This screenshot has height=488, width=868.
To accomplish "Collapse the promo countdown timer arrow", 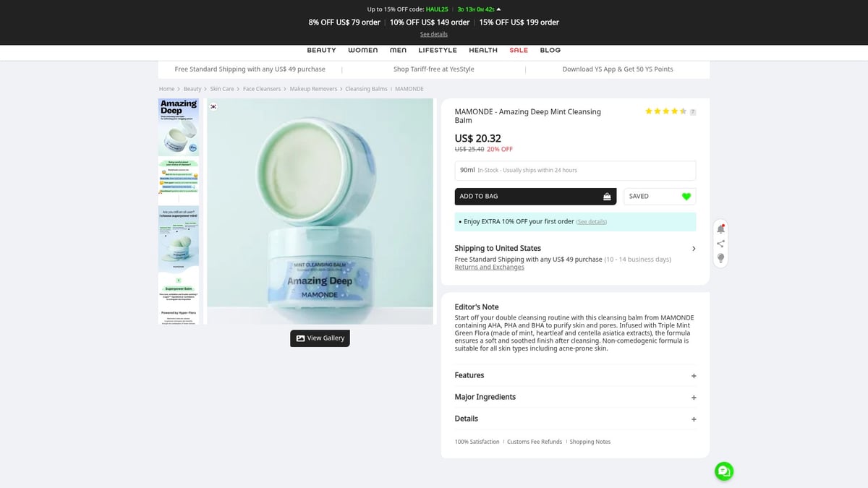I will click(497, 9).
